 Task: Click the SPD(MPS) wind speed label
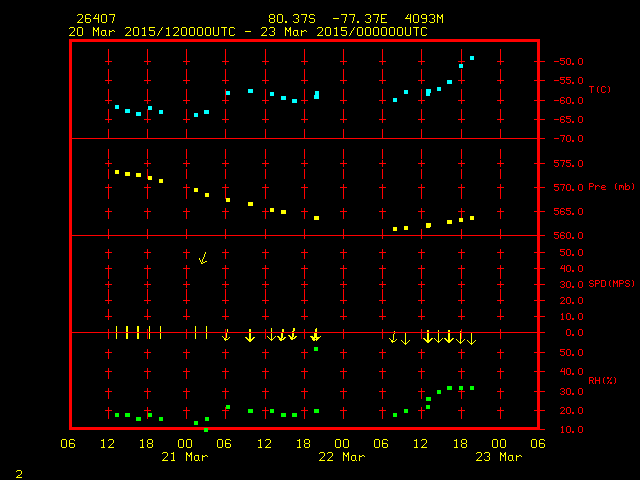pos(603,284)
